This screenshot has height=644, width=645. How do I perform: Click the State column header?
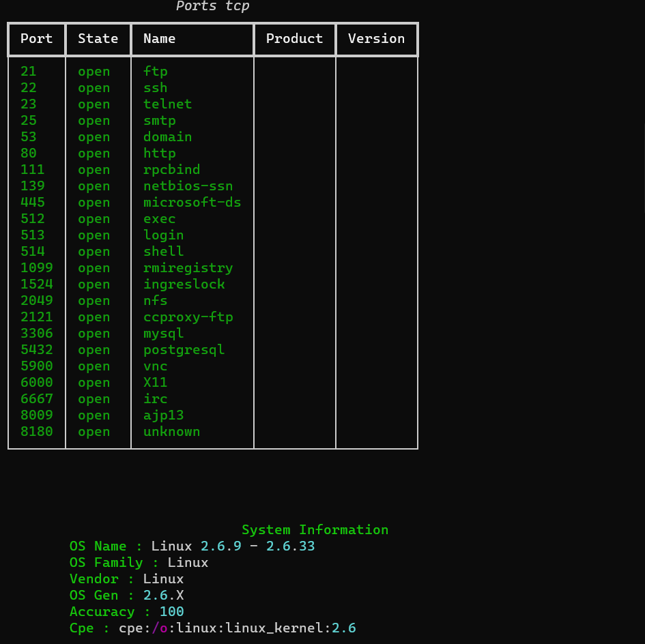(x=98, y=39)
